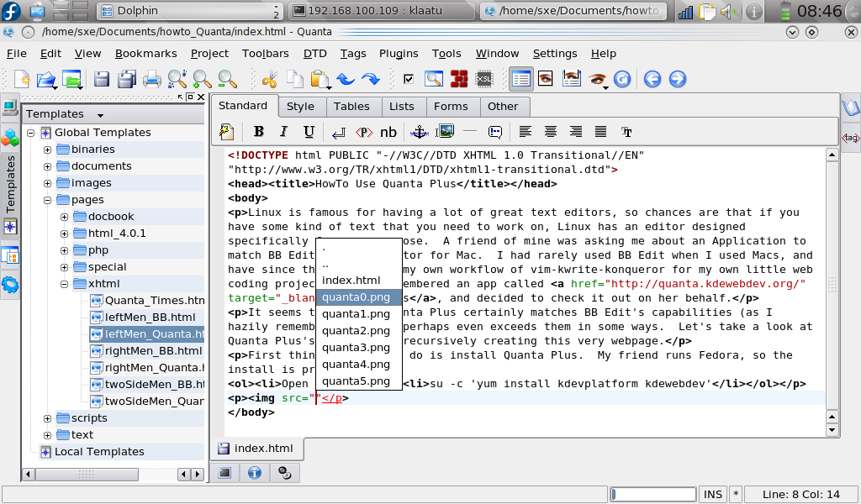
Task: Expand the docbook folder
Action: pyautogui.click(x=64, y=218)
